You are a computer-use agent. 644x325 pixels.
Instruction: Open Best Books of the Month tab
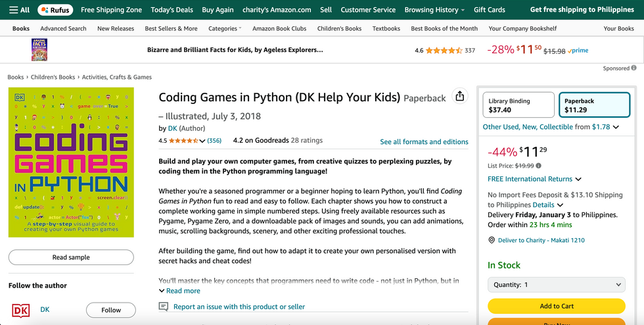point(444,28)
